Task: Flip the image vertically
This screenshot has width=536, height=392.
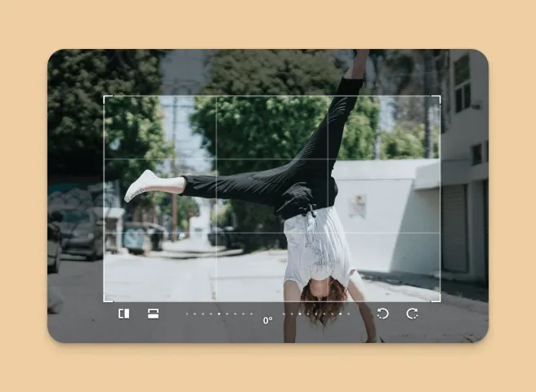Action: (153, 314)
